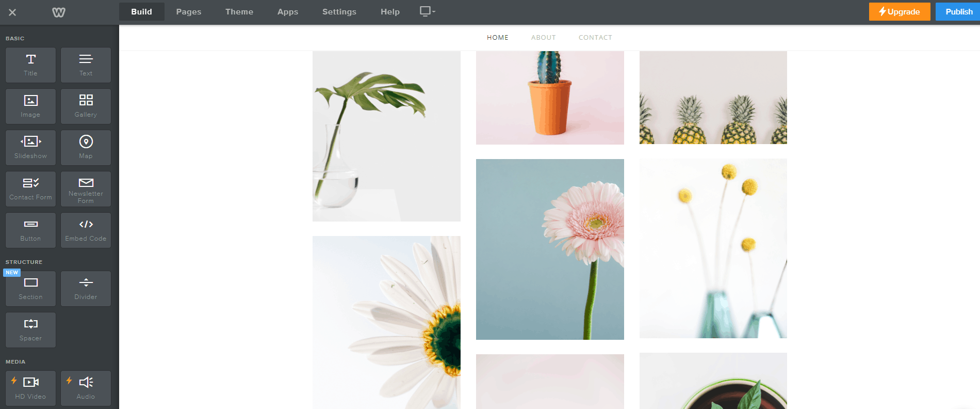Select the cactus in orange pot photo
The image size is (980, 409).
(550, 98)
